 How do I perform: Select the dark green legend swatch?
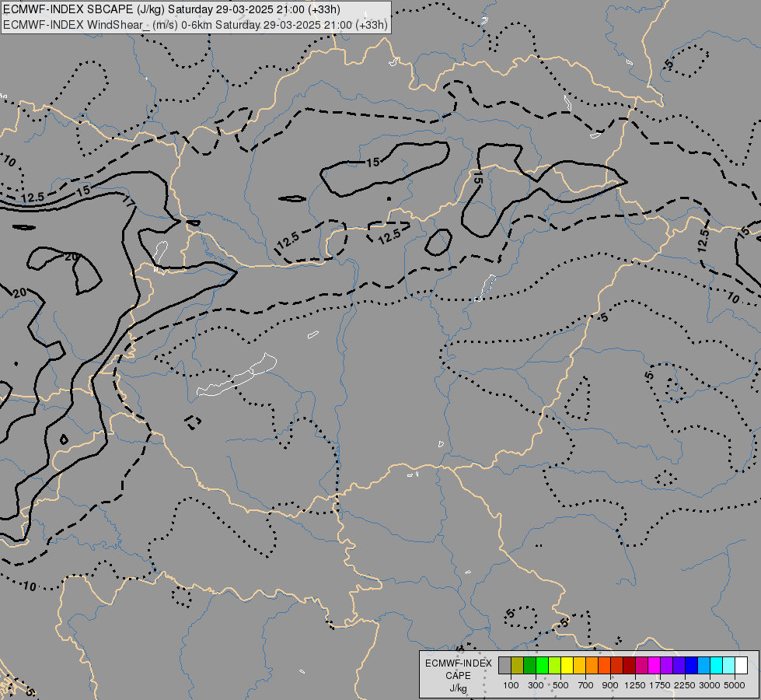[529, 665]
